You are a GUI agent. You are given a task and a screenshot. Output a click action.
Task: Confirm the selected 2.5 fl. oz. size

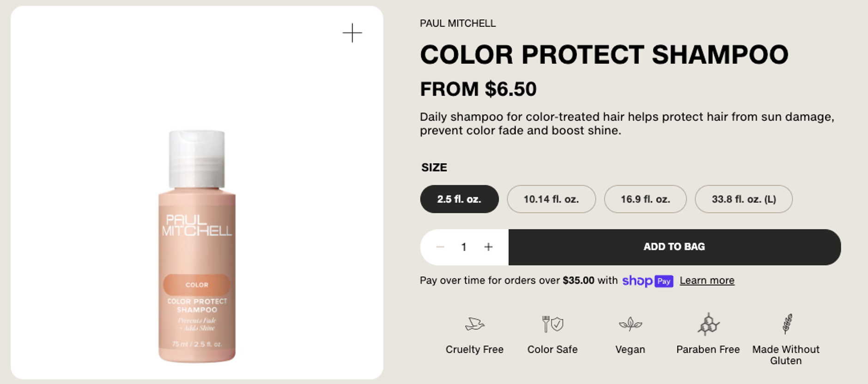tap(459, 199)
